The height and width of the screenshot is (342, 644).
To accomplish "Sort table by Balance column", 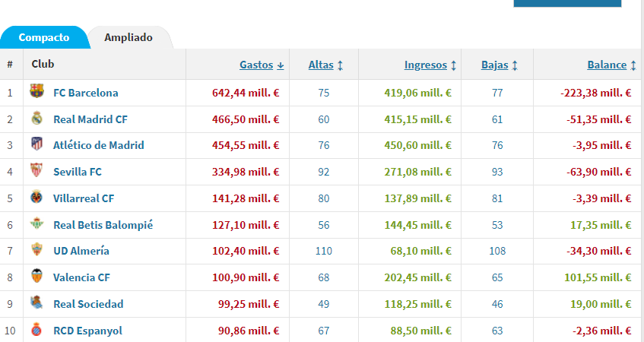I will click(611, 65).
